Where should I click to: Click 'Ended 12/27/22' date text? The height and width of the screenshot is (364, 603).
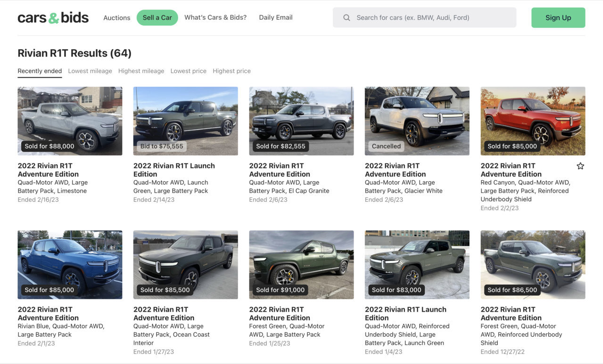pyautogui.click(x=503, y=351)
